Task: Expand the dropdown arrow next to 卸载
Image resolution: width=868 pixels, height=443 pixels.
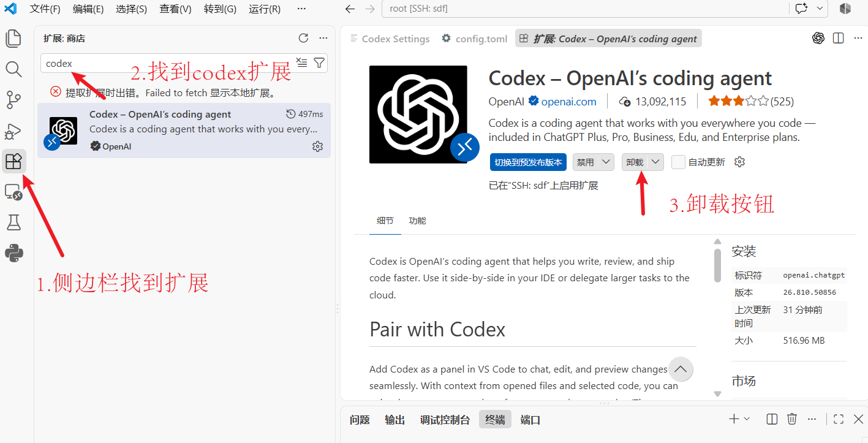Action: coord(655,162)
